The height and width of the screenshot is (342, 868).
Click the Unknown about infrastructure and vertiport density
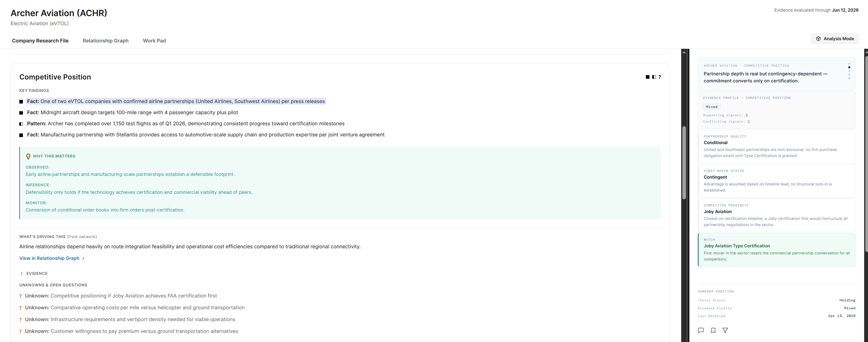coord(130,319)
